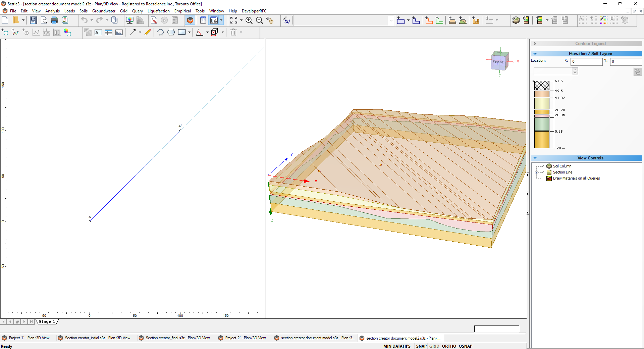Image resolution: width=644 pixels, height=349 pixels.
Task: Click the hatched soil layer swatch in legend
Action: (542, 85)
